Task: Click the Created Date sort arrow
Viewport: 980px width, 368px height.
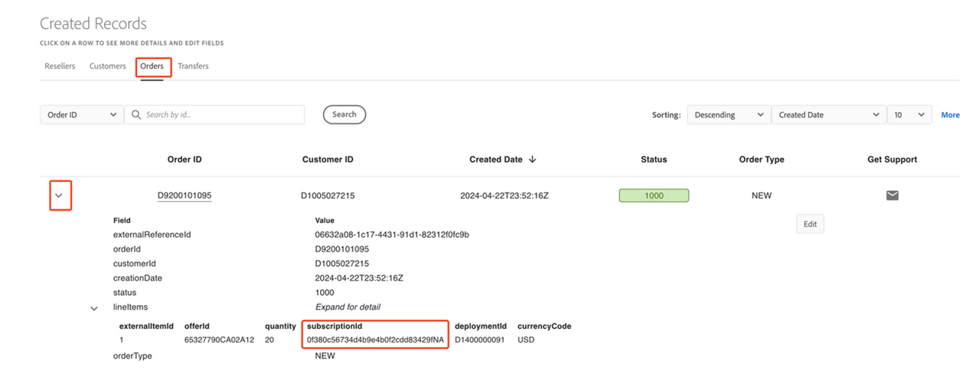Action: click(x=532, y=159)
